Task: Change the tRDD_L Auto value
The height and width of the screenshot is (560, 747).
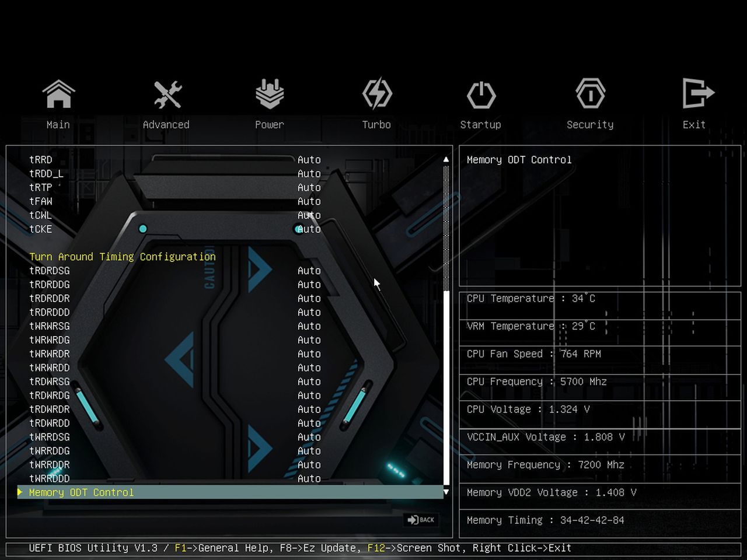Action: coord(309,174)
